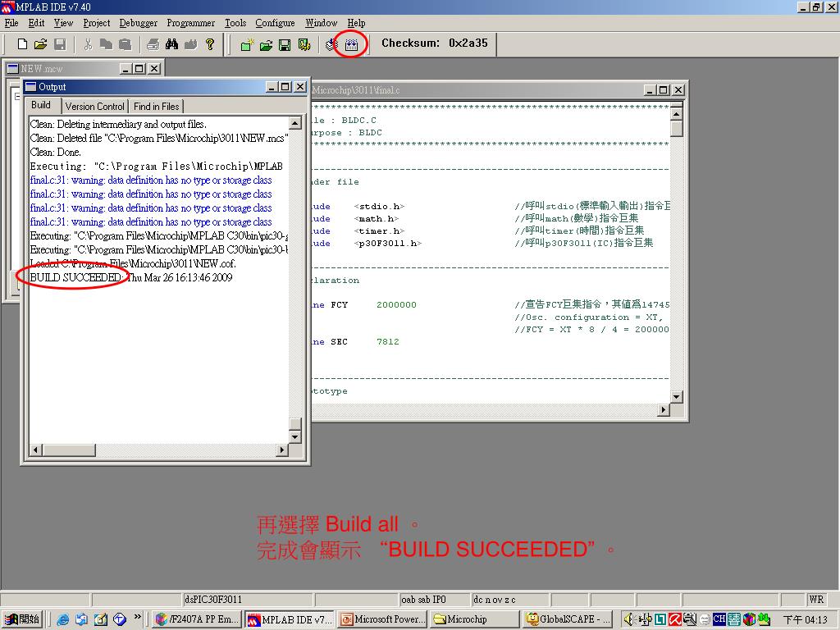840x630 pixels.
Task: Click Output window scroll down arrow
Action: pos(295,436)
